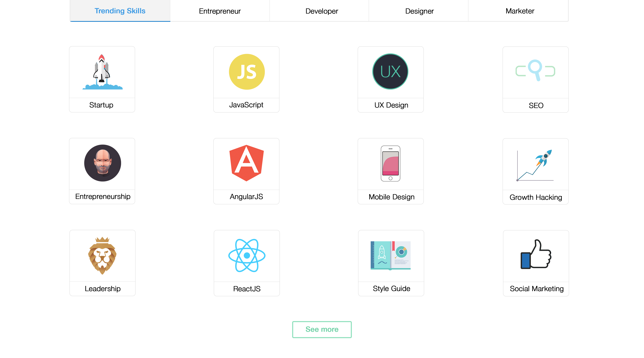The image size is (644, 358).
Task: Select the Social Marketing thumbs-up icon
Action: click(x=536, y=254)
